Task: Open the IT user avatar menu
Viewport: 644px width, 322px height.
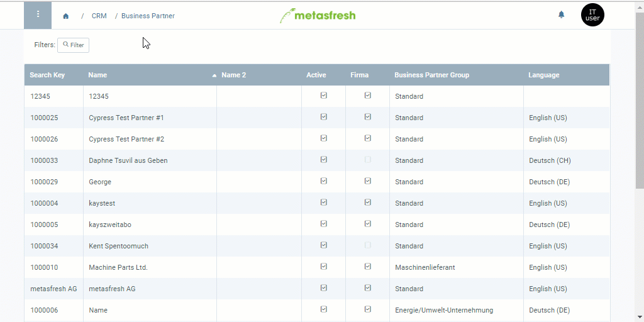Action: (592, 15)
